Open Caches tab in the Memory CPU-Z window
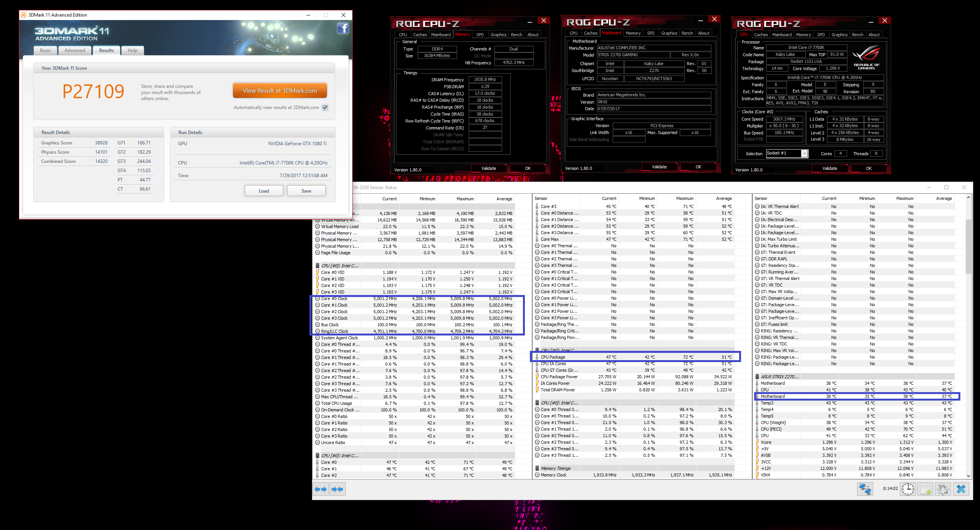 420,35
